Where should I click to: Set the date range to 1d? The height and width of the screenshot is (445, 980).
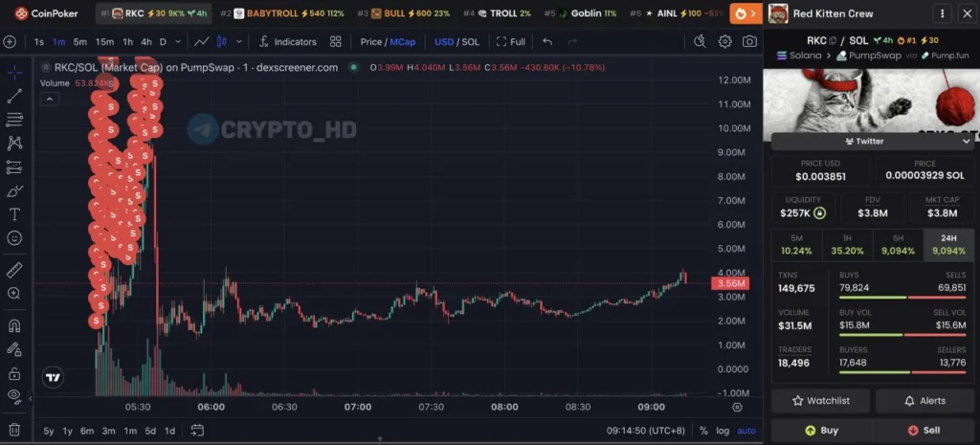point(169,431)
